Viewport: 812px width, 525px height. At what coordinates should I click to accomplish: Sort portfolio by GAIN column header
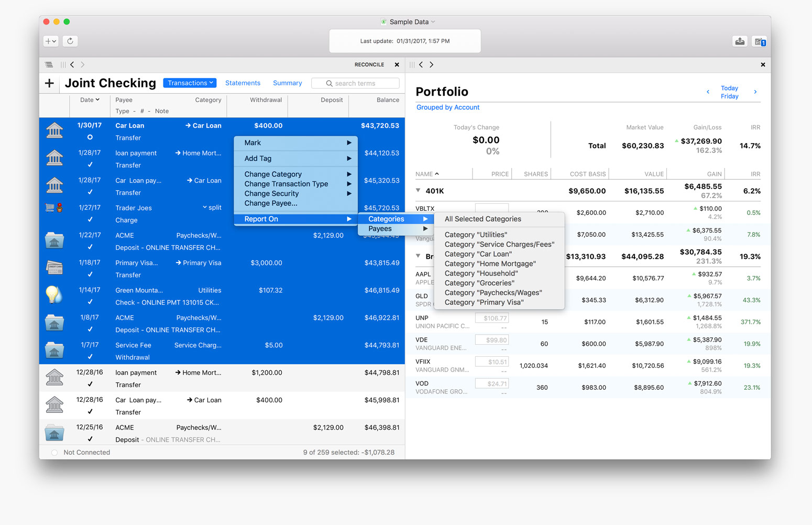[714, 174]
